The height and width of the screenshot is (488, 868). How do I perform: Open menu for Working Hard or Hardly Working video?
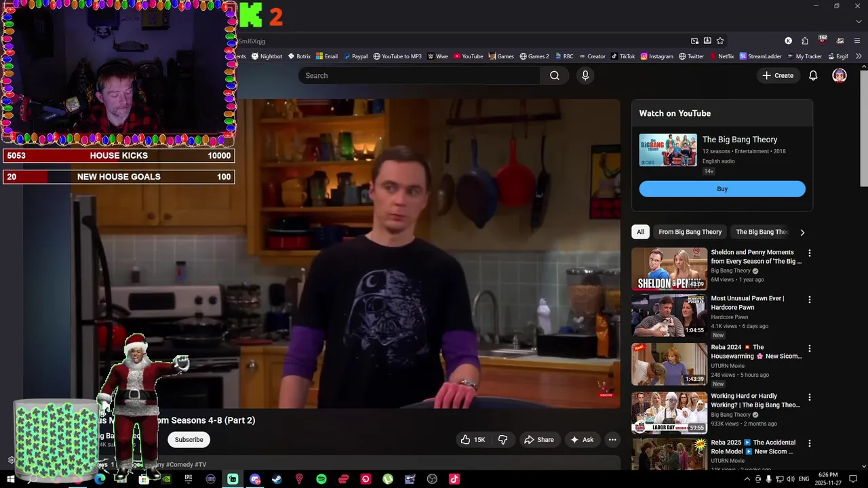[809, 397]
